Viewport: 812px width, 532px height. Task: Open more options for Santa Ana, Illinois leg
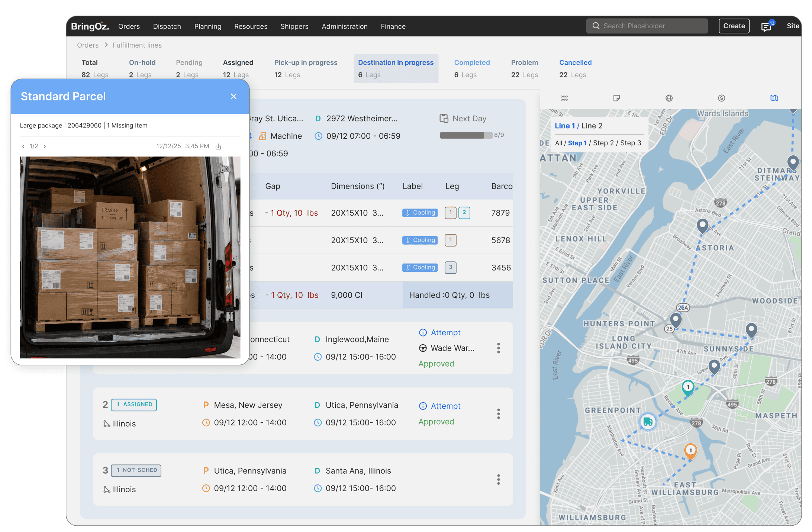tap(499, 480)
